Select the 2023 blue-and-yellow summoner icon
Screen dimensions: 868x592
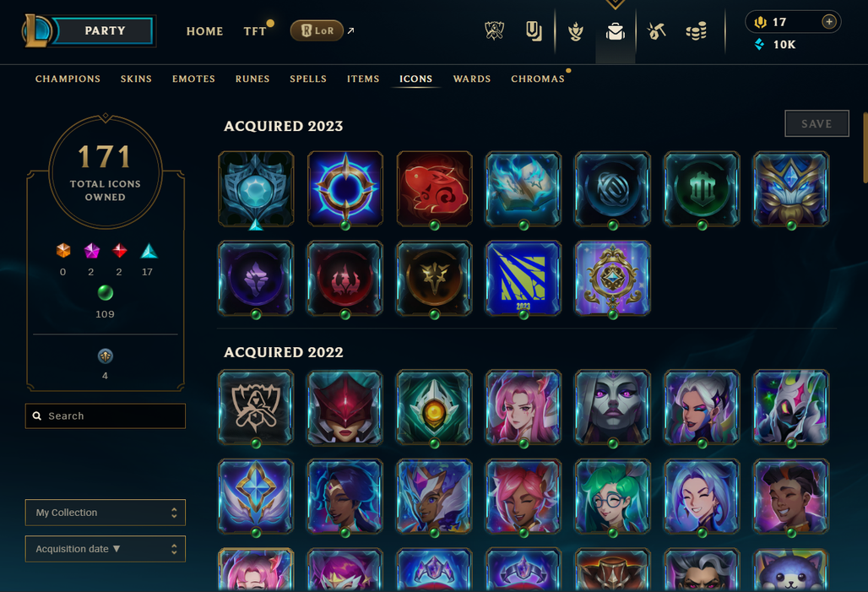[524, 278]
